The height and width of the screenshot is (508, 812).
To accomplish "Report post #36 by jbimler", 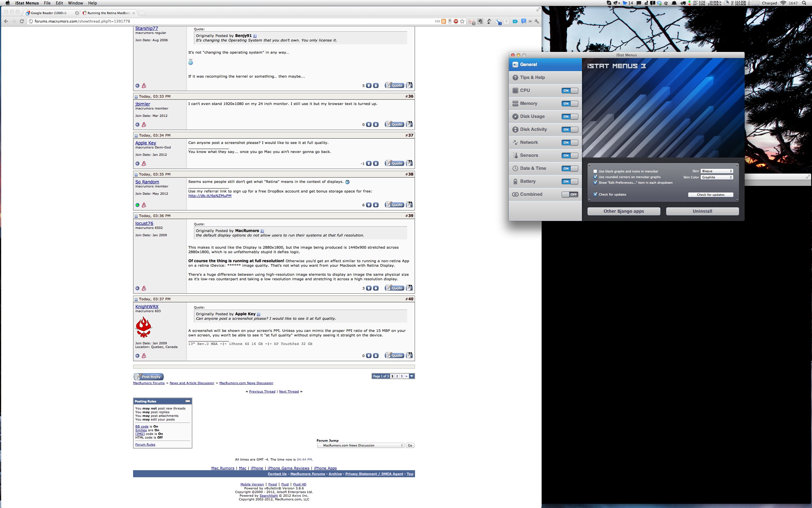I will click(x=144, y=125).
